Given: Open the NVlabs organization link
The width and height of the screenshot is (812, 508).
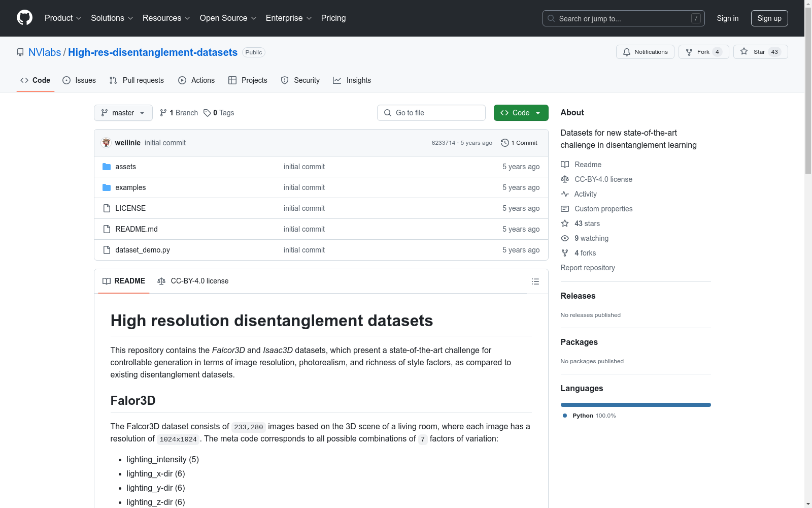Looking at the screenshot, I should pos(45,52).
